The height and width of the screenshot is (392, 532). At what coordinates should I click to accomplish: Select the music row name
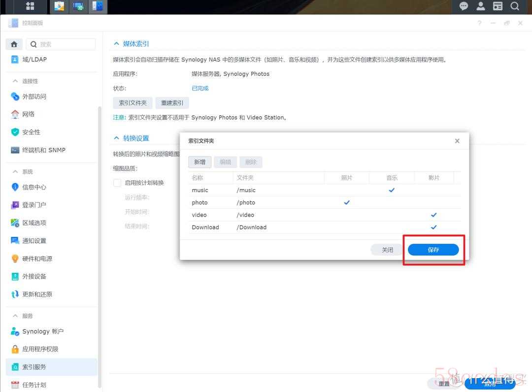[200, 190]
